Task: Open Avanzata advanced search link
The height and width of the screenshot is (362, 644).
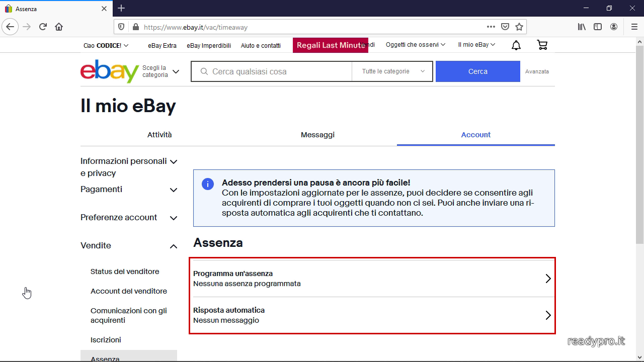Action: [537, 71]
